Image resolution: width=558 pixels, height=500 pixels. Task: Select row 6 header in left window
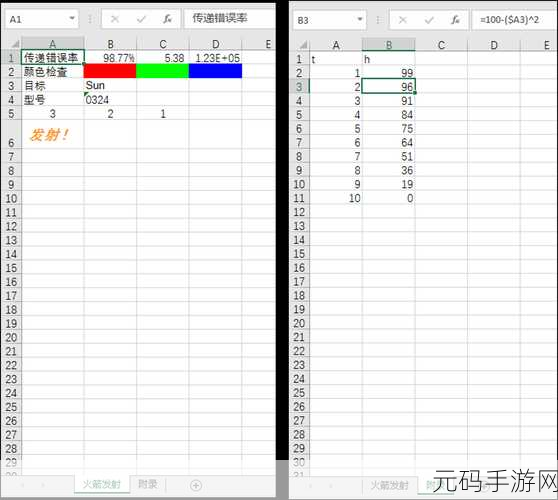[11, 134]
